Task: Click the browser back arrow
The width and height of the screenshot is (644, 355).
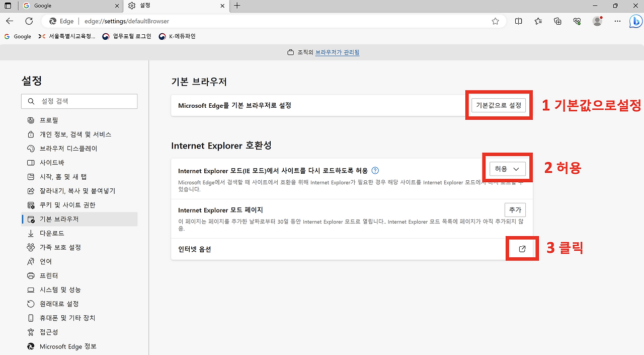Action: (10, 21)
